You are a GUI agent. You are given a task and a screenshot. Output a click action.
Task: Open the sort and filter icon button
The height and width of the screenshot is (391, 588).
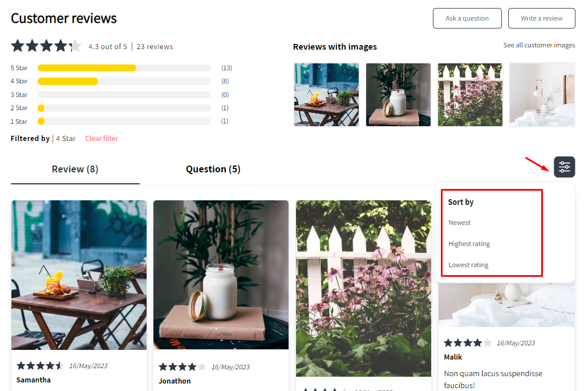point(565,167)
